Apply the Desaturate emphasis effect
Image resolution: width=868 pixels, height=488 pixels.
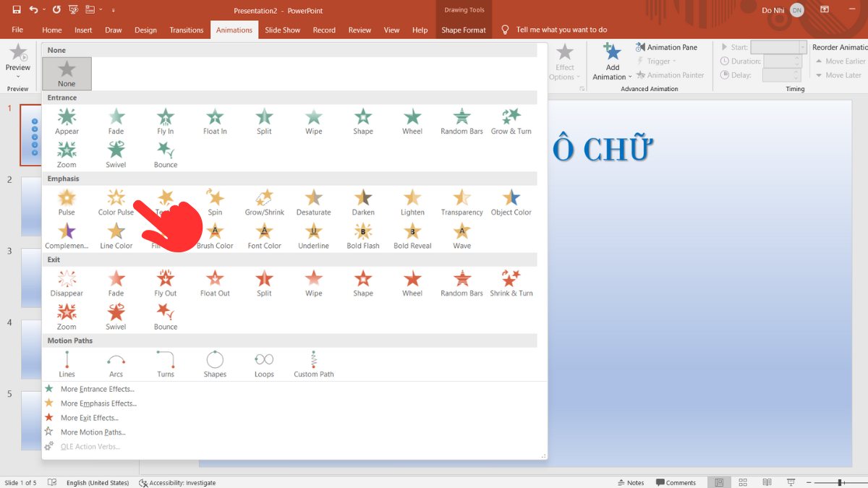(x=313, y=202)
